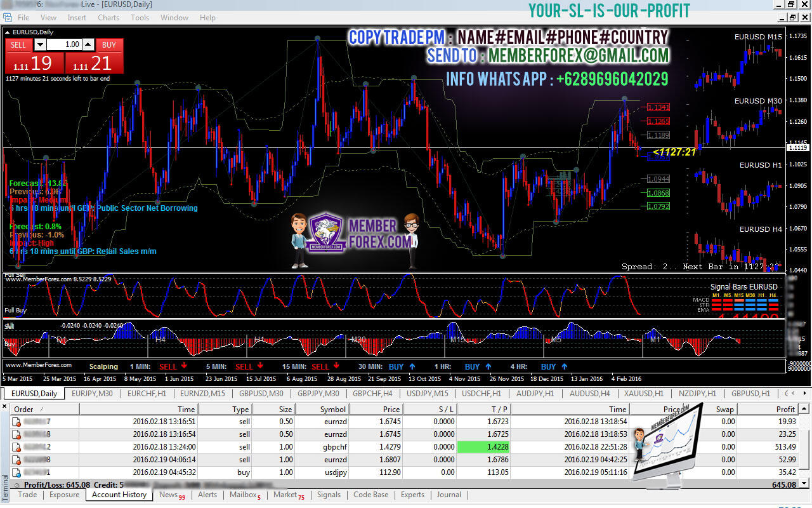
Task: Open the Charts menu
Action: [x=108, y=18]
